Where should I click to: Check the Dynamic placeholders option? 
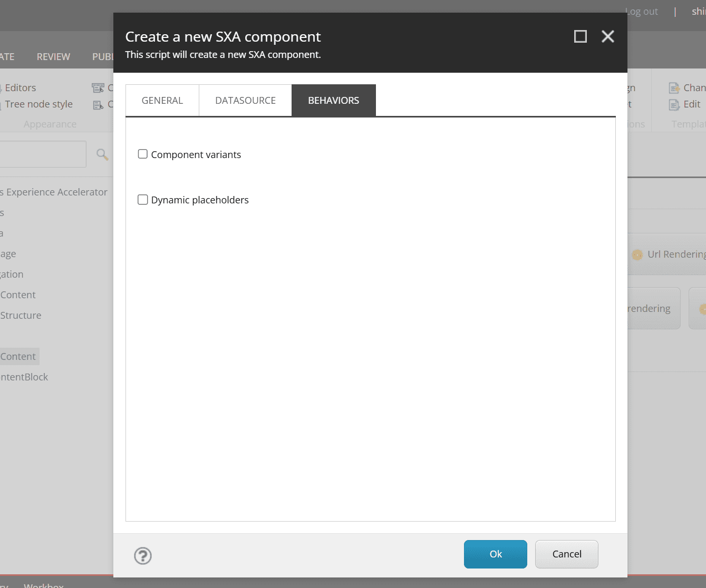click(x=143, y=200)
